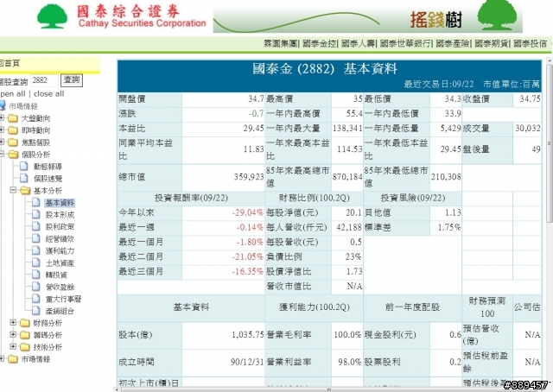Click the page icon beside 產銷組合

click(x=36, y=311)
